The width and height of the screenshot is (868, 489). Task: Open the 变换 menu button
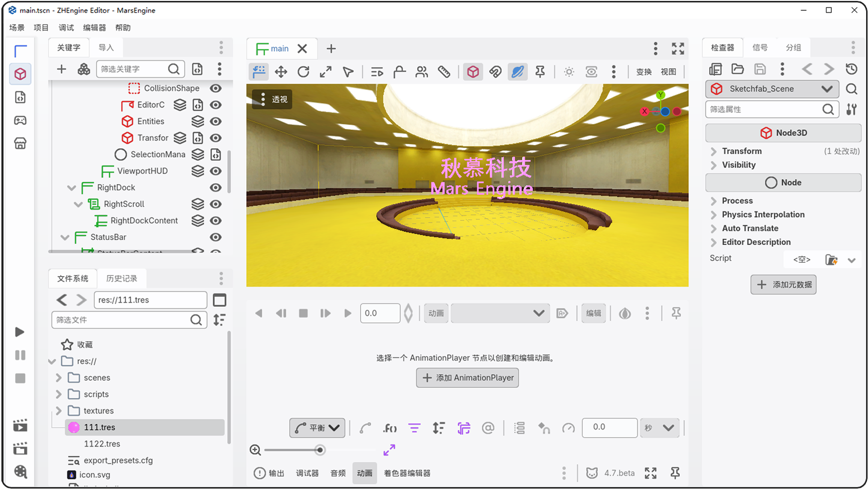[644, 72]
